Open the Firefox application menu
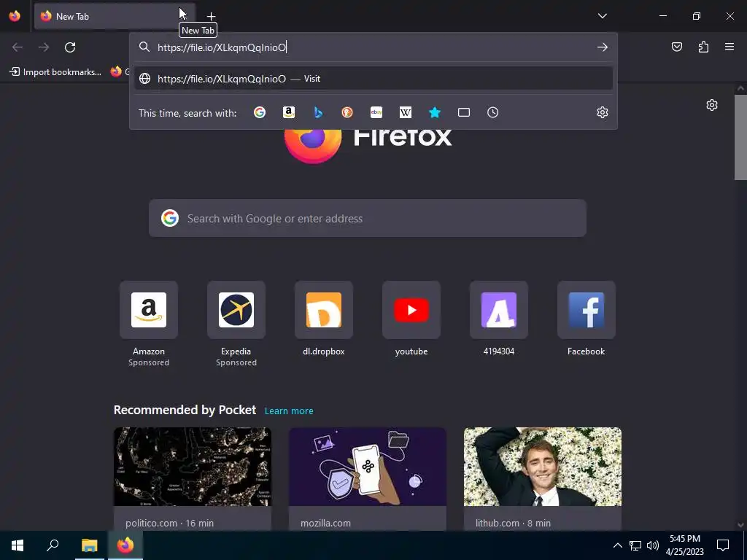 pos(729,47)
